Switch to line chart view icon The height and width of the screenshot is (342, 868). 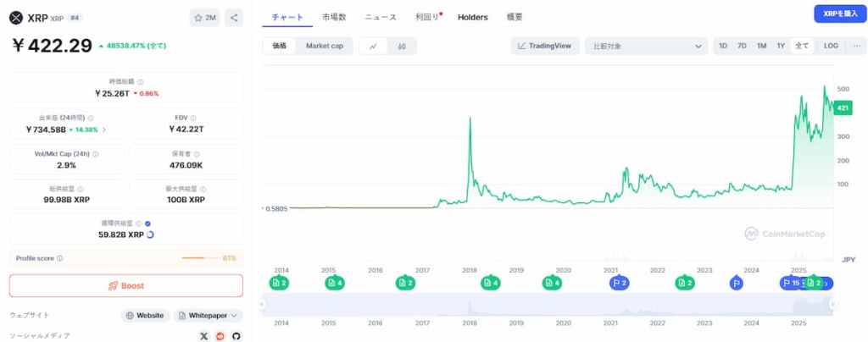pos(373,46)
